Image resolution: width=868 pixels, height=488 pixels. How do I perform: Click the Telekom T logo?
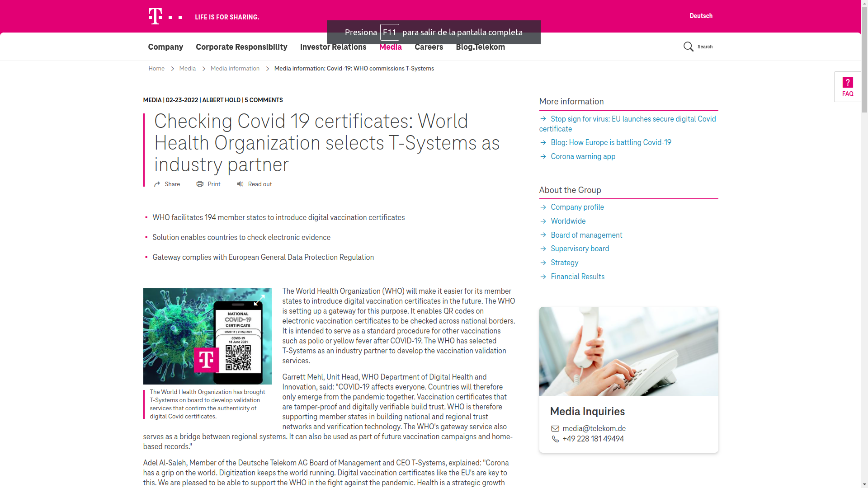point(155,16)
